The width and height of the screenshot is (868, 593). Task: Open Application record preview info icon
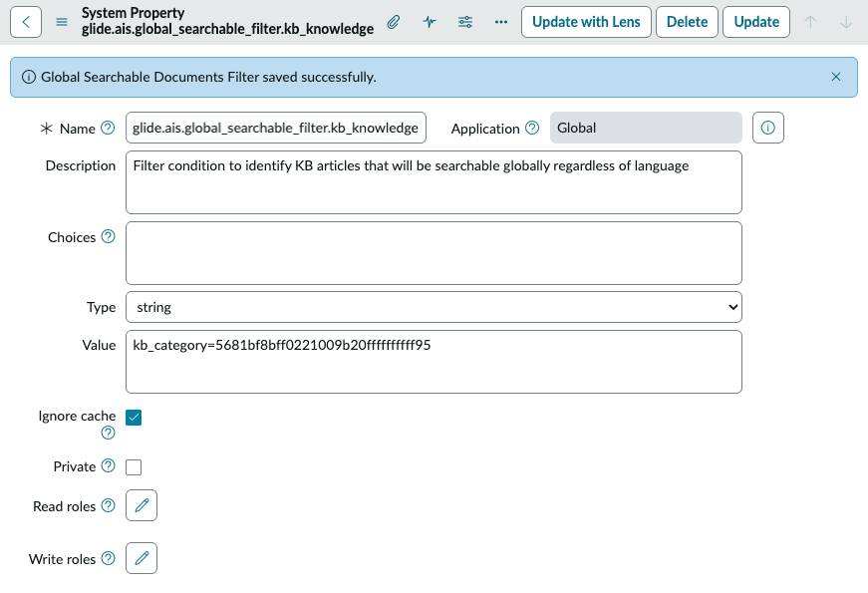[767, 128]
